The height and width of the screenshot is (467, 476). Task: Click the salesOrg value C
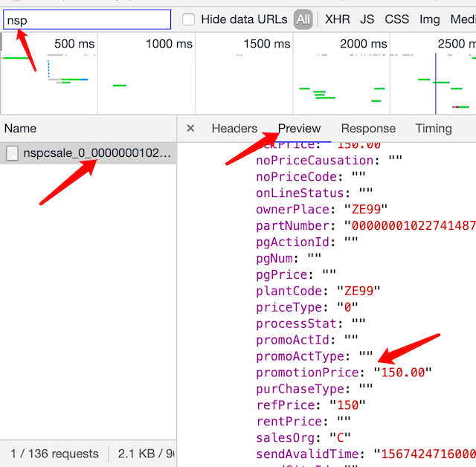point(341,438)
